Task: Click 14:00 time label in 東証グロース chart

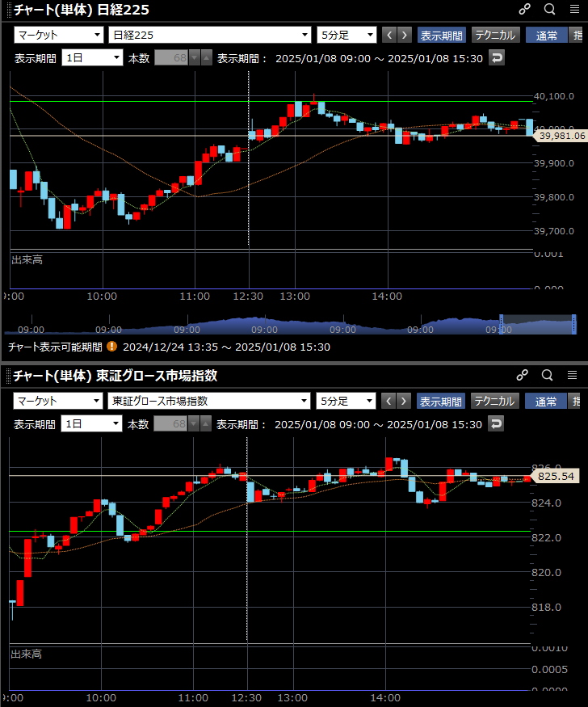Action: pos(385,697)
